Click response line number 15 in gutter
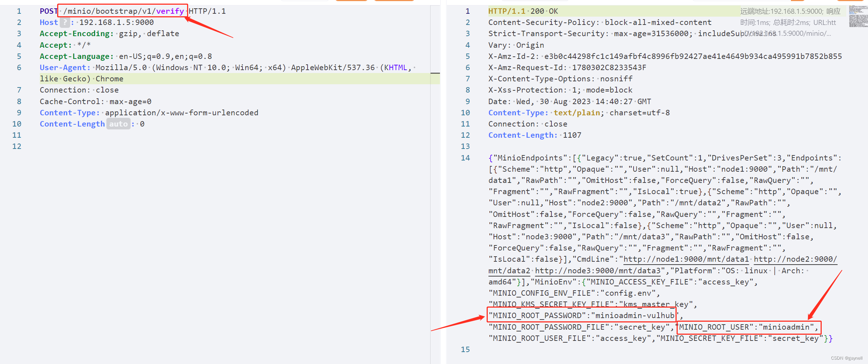 pos(465,350)
